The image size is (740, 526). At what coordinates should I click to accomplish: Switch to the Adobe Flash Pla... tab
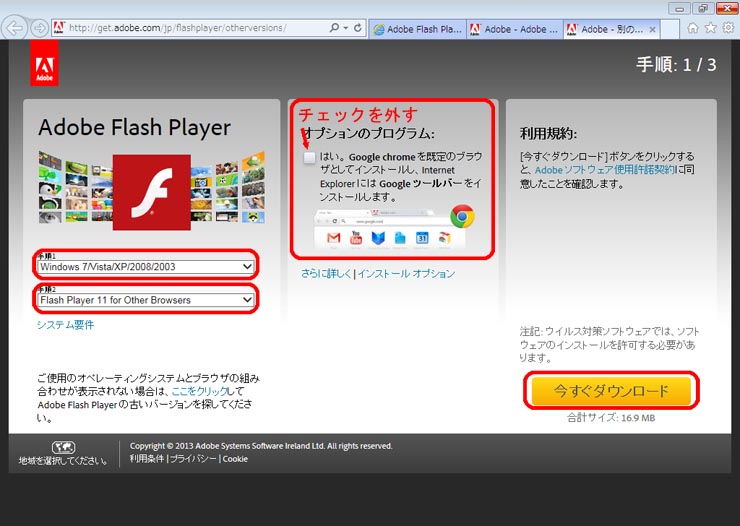click(x=417, y=29)
